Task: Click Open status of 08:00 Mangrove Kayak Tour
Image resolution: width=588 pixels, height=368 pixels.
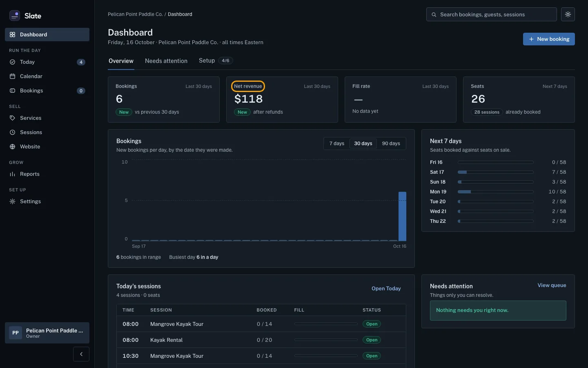Action: point(372,324)
